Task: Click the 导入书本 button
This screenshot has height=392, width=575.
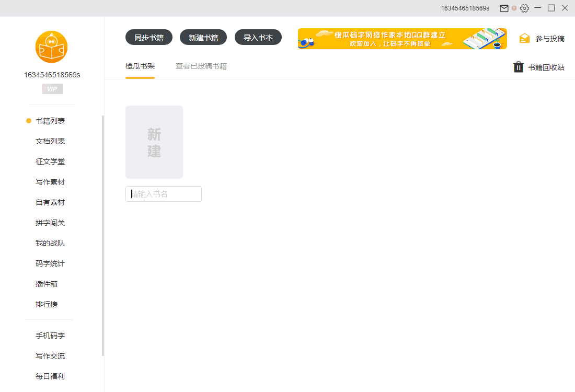Action: pos(258,38)
